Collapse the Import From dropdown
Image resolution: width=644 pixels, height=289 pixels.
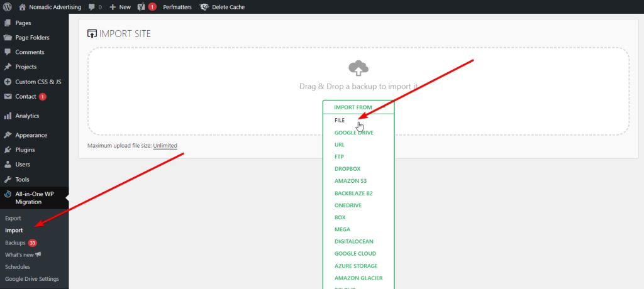click(358, 107)
